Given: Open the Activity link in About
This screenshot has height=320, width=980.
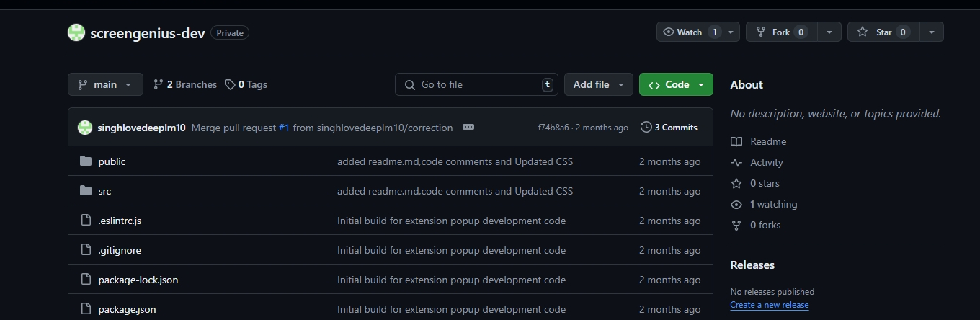Looking at the screenshot, I should point(757,162).
